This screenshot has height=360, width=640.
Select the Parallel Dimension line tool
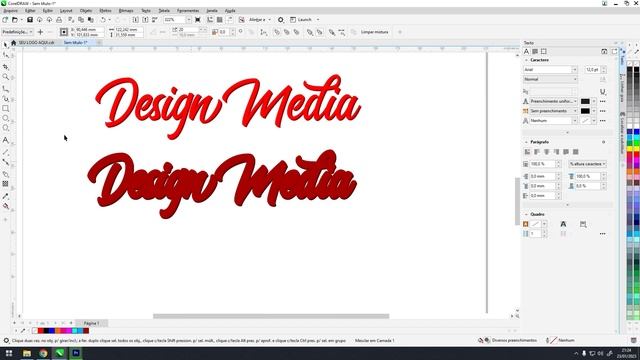(x=5, y=152)
